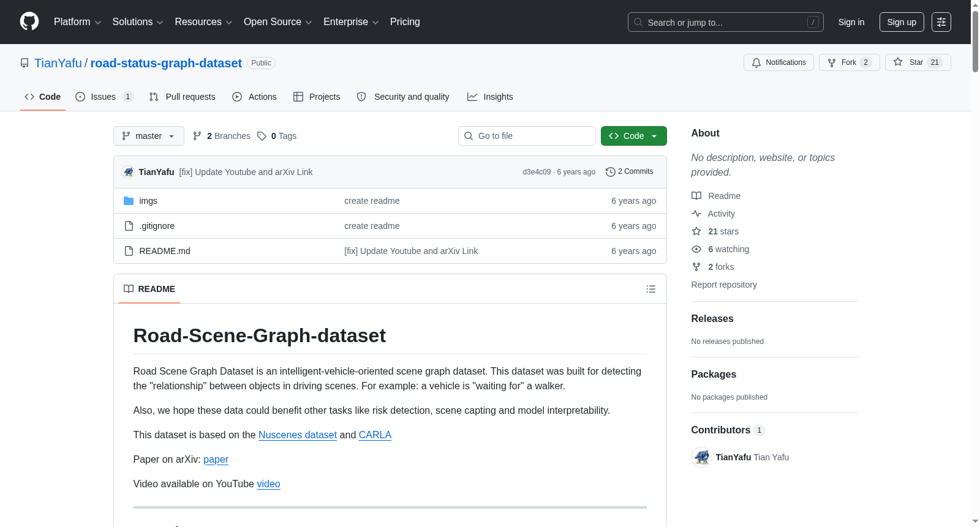Click the GitHub logo icon

tap(29, 22)
